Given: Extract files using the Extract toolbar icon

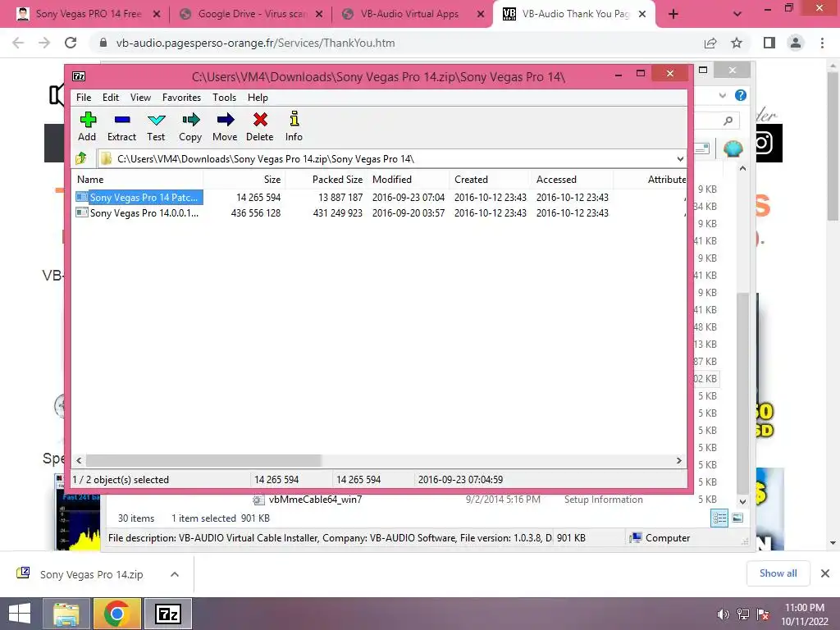Looking at the screenshot, I should coord(121,126).
